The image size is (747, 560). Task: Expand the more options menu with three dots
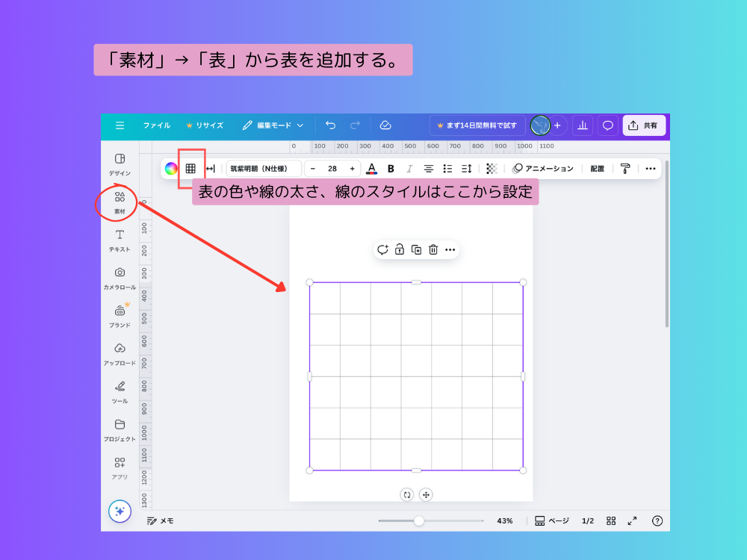click(650, 168)
